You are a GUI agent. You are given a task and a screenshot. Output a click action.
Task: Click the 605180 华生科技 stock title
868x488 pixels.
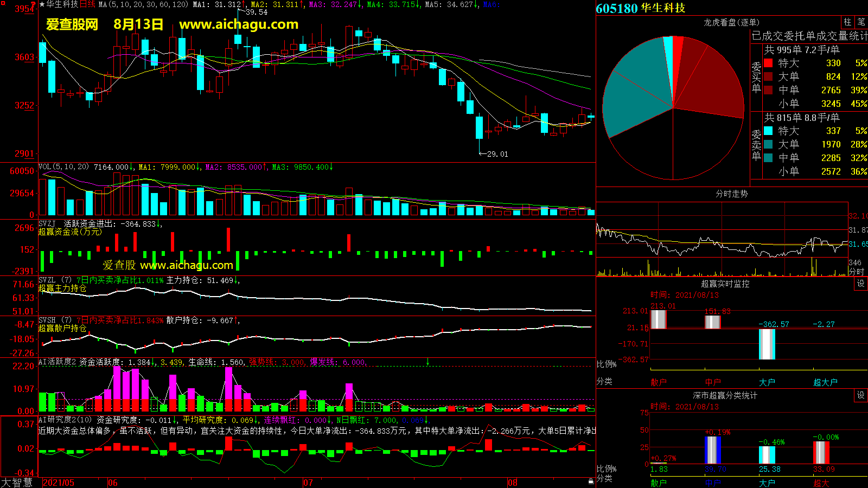[x=640, y=8]
